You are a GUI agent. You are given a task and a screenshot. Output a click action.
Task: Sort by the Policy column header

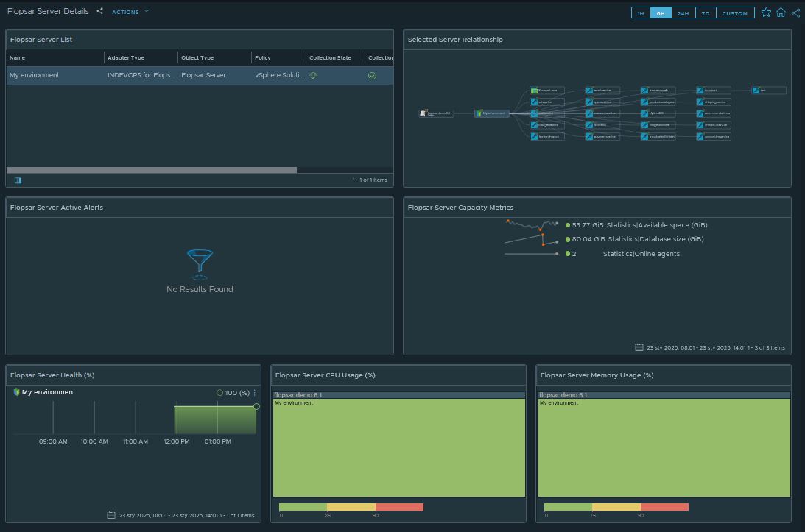(x=278, y=57)
